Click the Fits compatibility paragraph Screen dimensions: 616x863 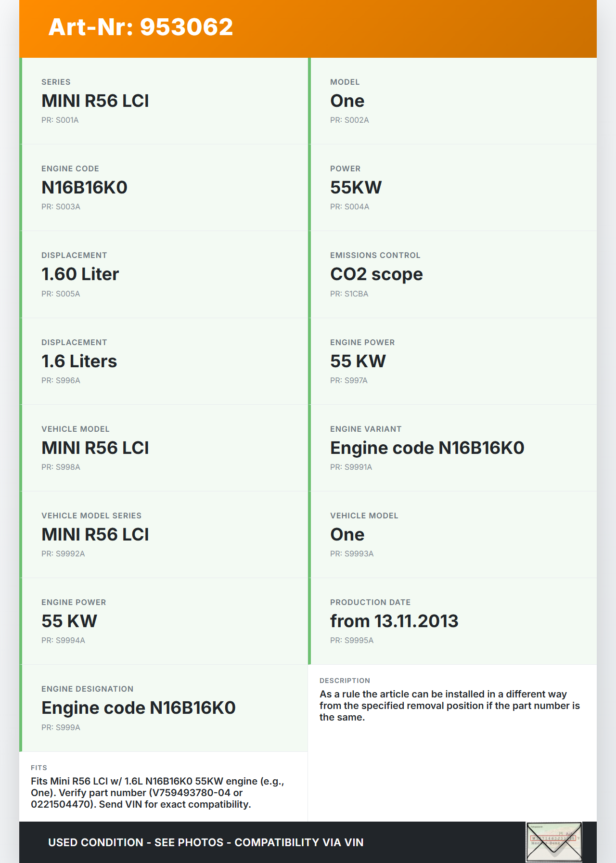pyautogui.click(x=157, y=793)
